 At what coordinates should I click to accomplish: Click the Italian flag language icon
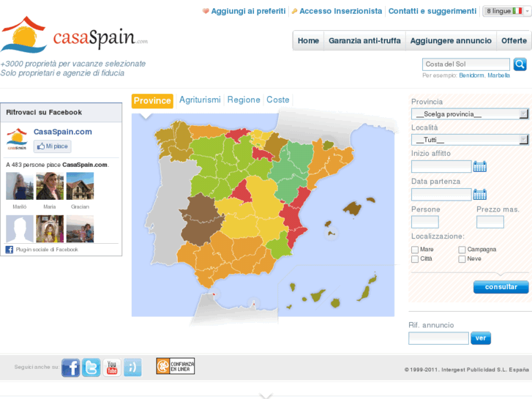pos(517,11)
